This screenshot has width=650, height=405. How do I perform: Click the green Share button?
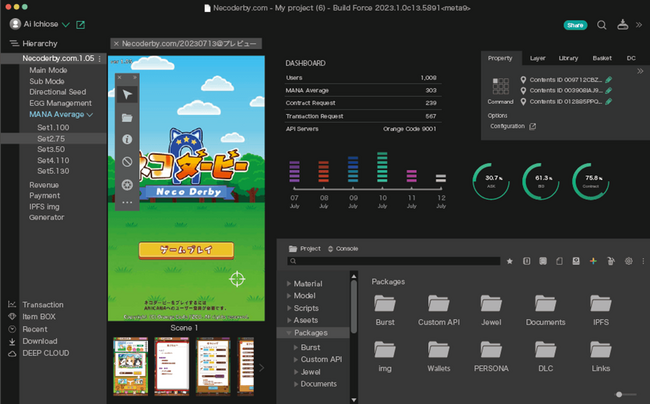(x=575, y=25)
